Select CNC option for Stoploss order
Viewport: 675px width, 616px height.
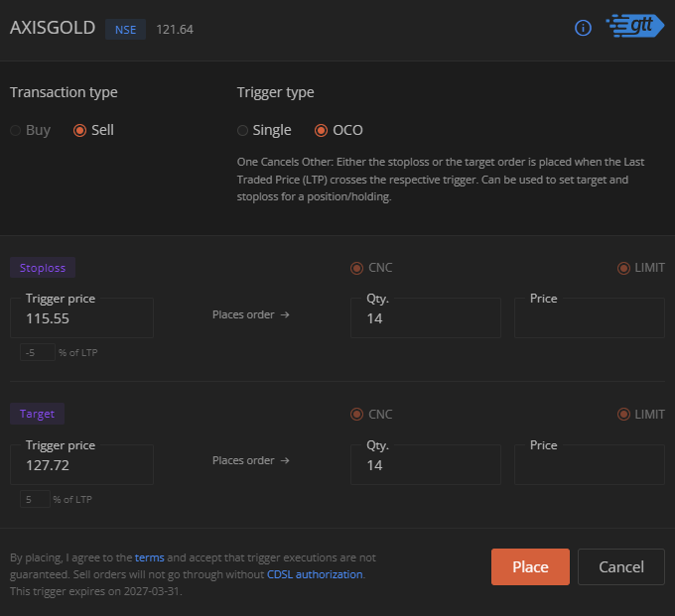click(357, 268)
